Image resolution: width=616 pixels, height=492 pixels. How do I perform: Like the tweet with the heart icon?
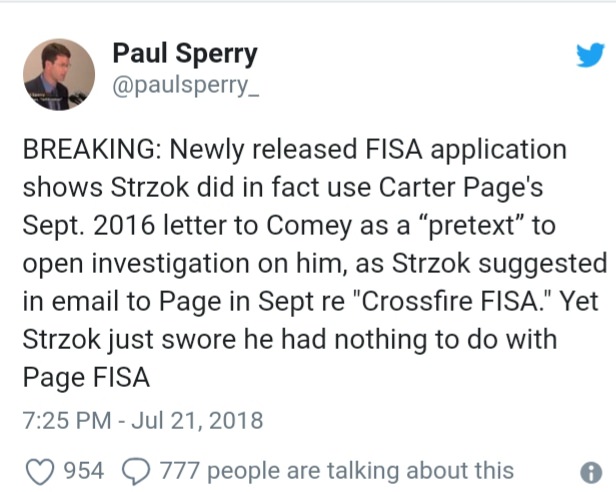tap(40, 471)
